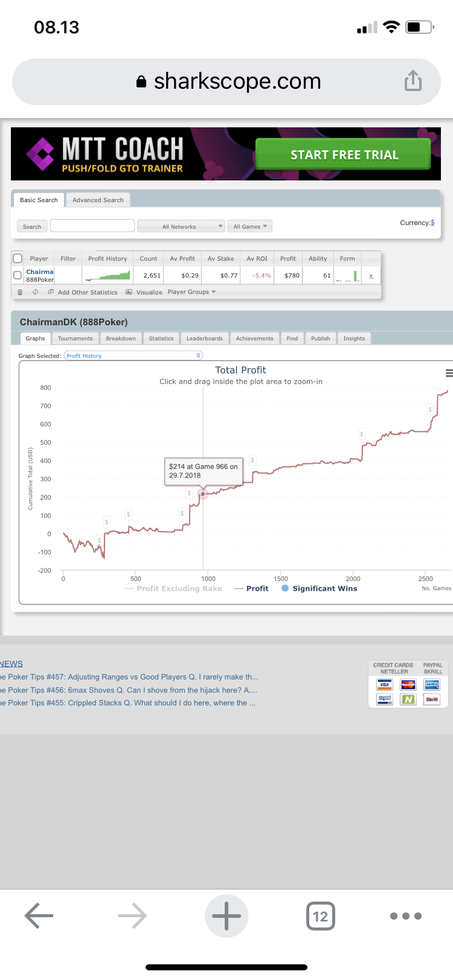The width and height of the screenshot is (453, 980).
Task: Focus the player name search field
Action: [92, 226]
